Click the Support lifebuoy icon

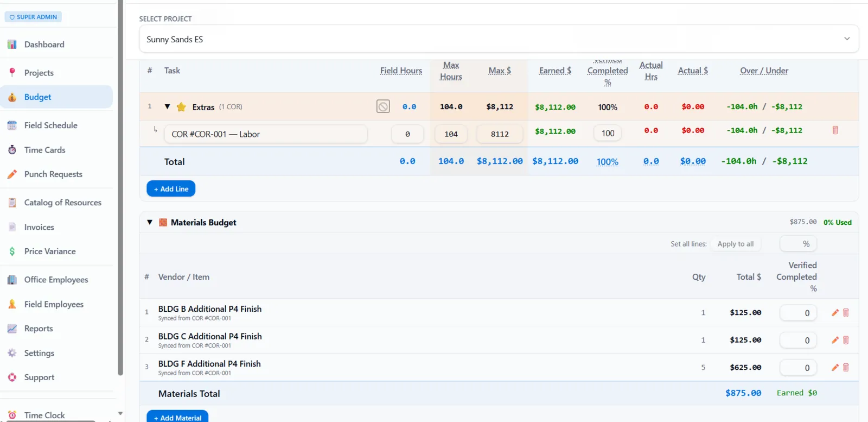click(12, 377)
